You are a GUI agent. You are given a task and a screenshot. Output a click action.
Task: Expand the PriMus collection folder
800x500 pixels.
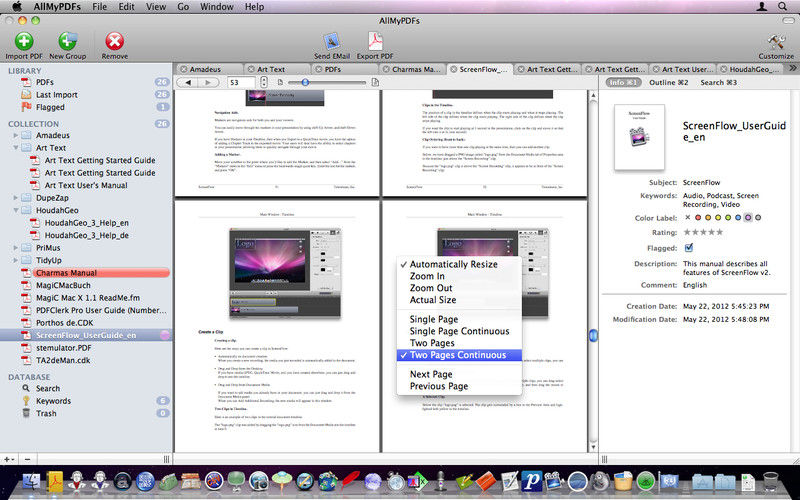click(15, 247)
